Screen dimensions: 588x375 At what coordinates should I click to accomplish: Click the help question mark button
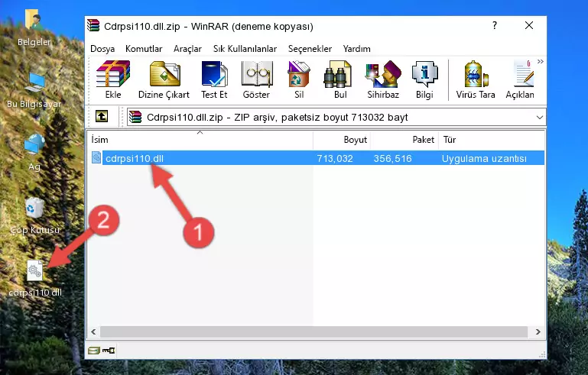click(x=495, y=25)
